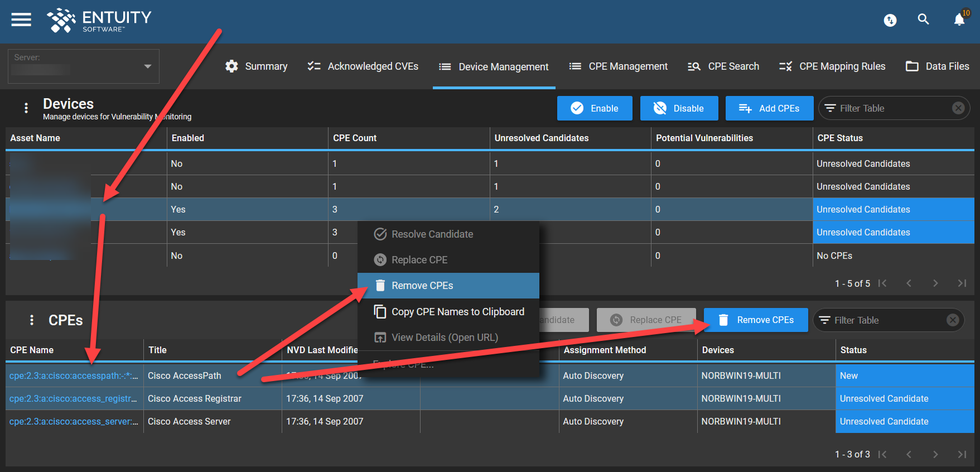Image resolution: width=980 pixels, height=472 pixels.
Task: Click the Devices heading text
Action: (x=69, y=104)
